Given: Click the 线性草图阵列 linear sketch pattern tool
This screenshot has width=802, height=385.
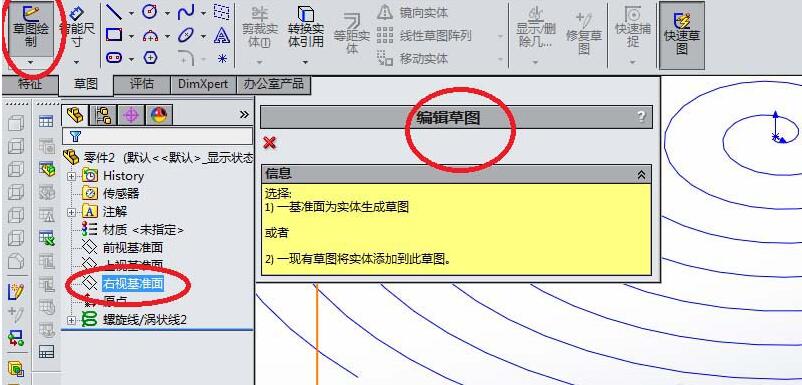Looking at the screenshot, I should click(424, 36).
